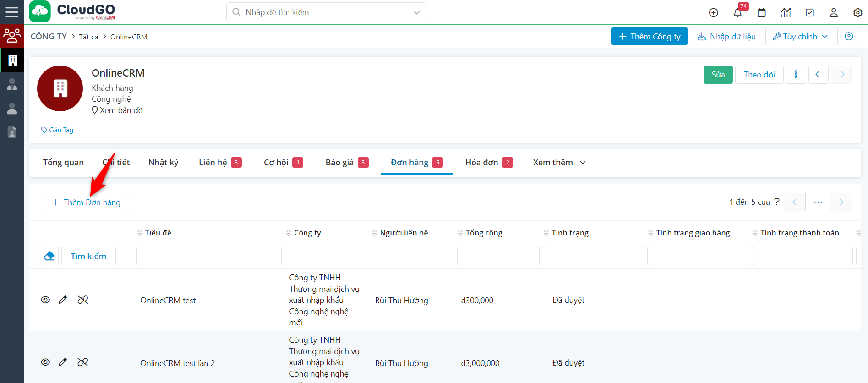
Task: Switch to the Liên hệ tab
Action: point(220,163)
